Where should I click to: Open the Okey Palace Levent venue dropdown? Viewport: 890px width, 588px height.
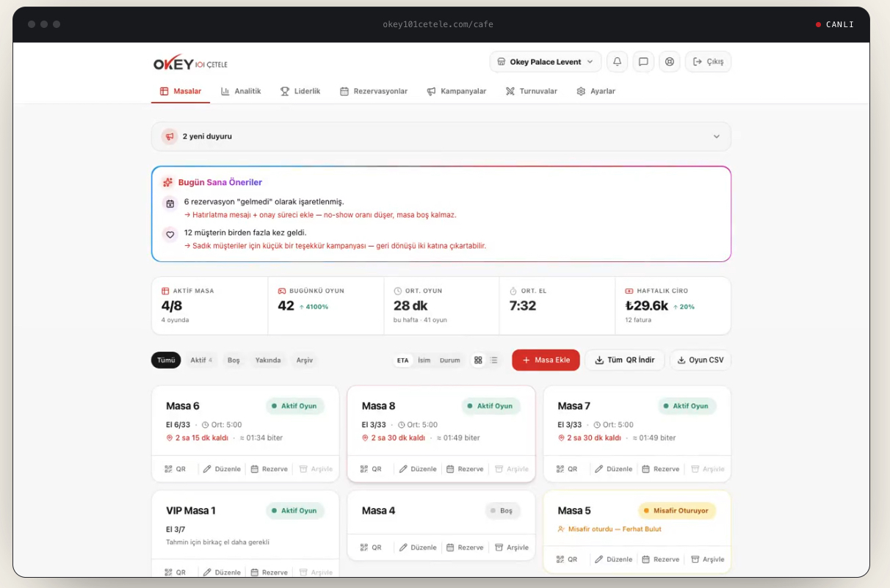point(546,62)
